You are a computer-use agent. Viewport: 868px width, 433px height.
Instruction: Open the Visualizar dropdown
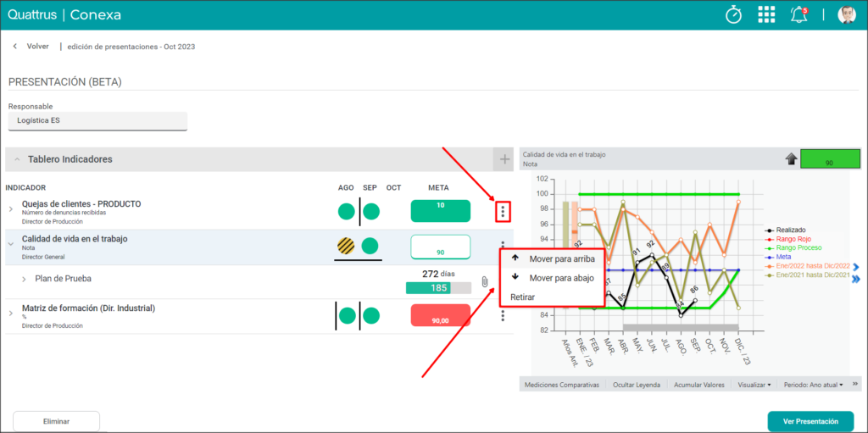click(754, 385)
